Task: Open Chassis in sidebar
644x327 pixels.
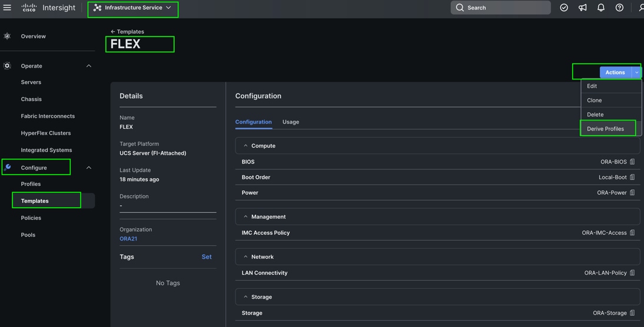Action: (31, 99)
